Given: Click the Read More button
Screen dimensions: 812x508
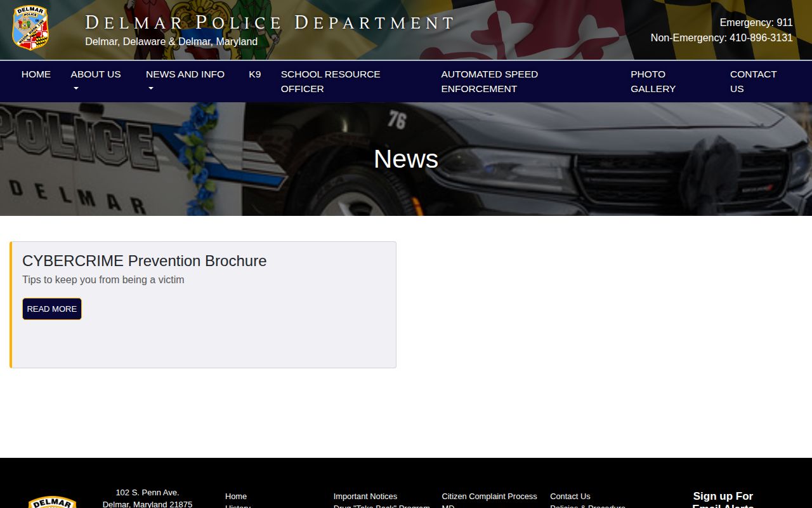Looking at the screenshot, I should 52,309.
